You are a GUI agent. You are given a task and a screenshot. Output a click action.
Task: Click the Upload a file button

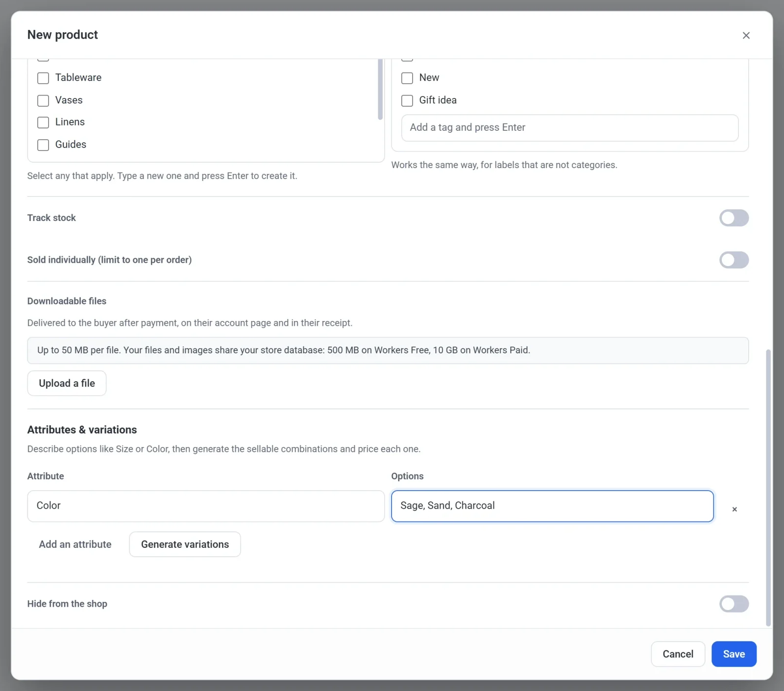click(x=67, y=383)
